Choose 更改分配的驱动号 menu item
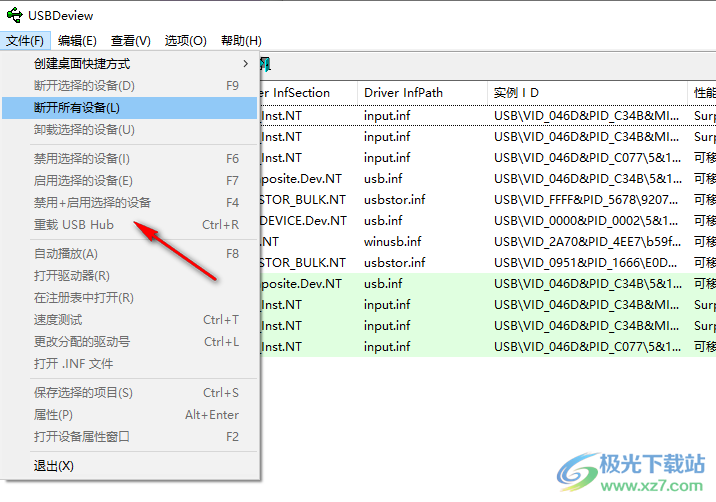This screenshot has height=502, width=716. click(130, 341)
